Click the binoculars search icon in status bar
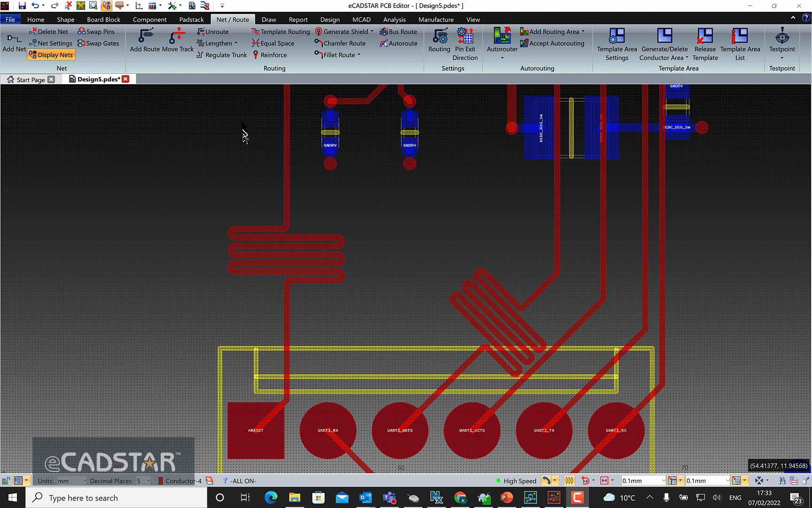Viewport: 812px width, 508px height. pyautogui.click(x=782, y=481)
